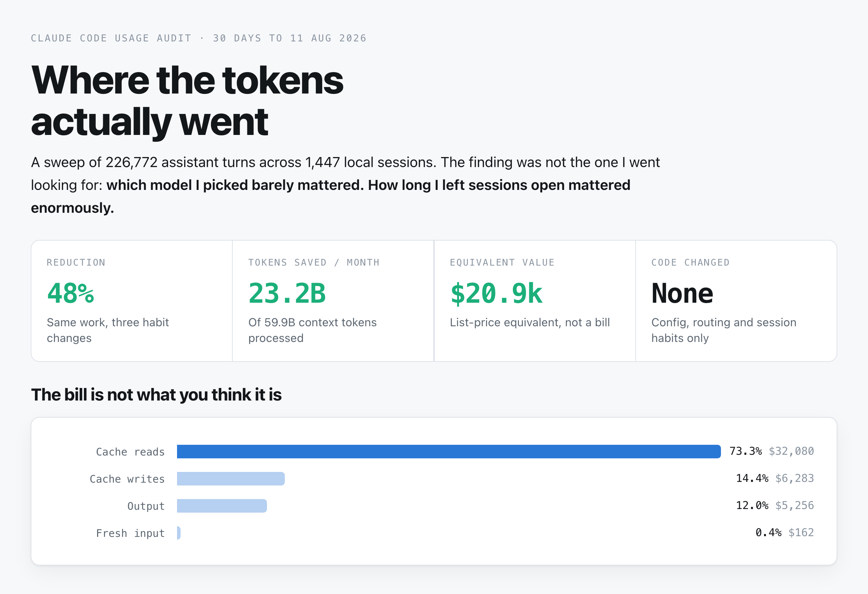The height and width of the screenshot is (594, 868).
Task: Click The bill is not what you think heading
Action: coord(156,394)
